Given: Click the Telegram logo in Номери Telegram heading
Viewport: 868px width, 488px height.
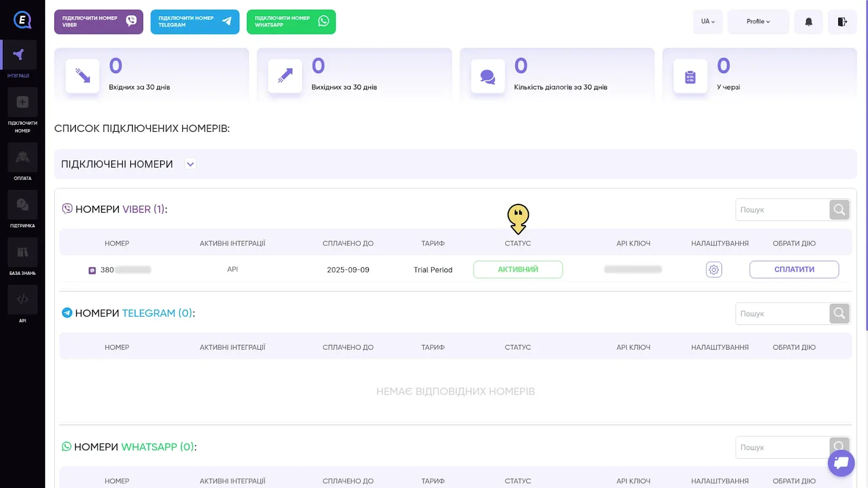Looking at the screenshot, I should click(x=67, y=313).
